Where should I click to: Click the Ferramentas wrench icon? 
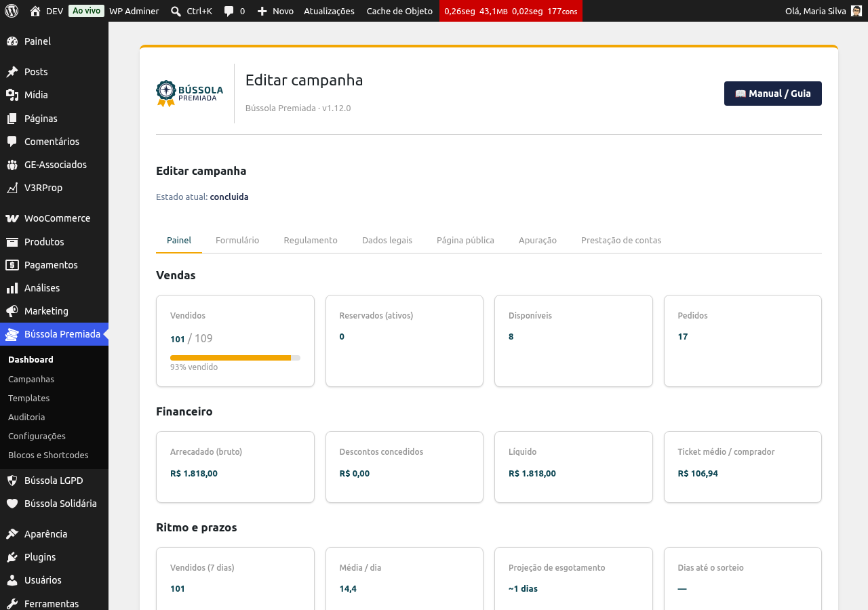tap(12, 604)
